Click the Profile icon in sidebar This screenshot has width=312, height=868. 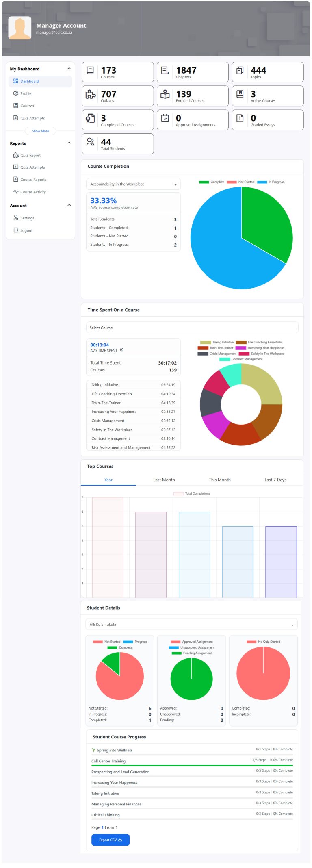16,93
